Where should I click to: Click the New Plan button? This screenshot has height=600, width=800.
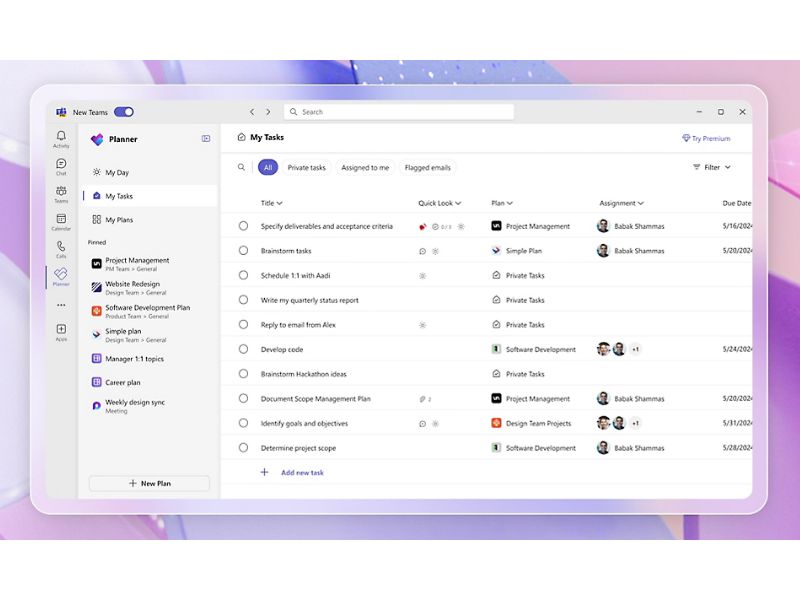[x=149, y=483]
